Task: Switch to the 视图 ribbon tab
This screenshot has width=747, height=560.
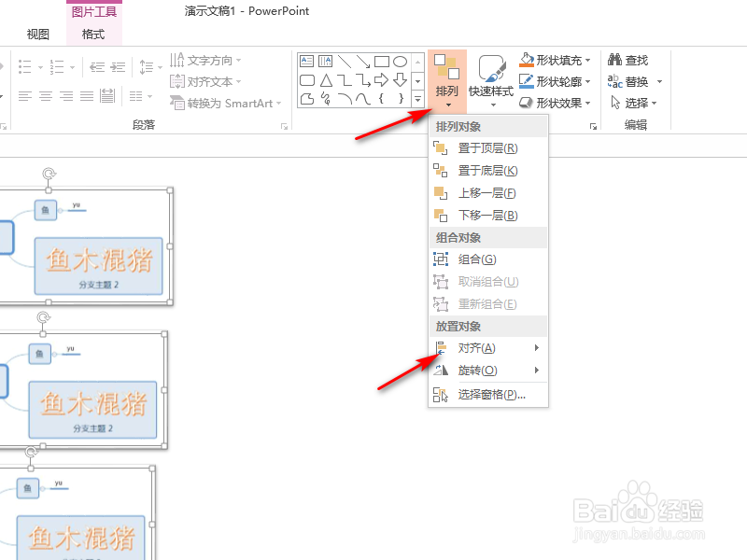Action: point(37,35)
